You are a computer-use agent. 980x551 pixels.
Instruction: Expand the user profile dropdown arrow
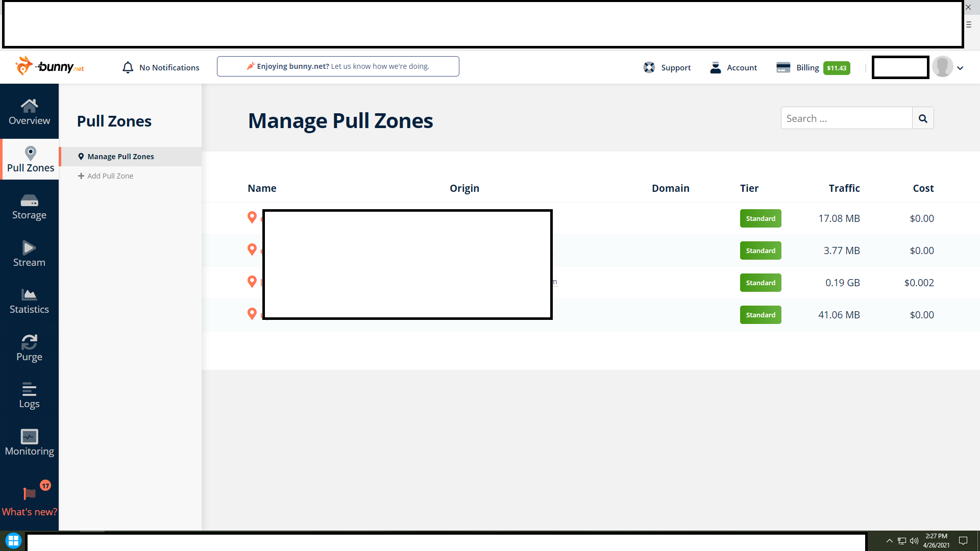960,68
